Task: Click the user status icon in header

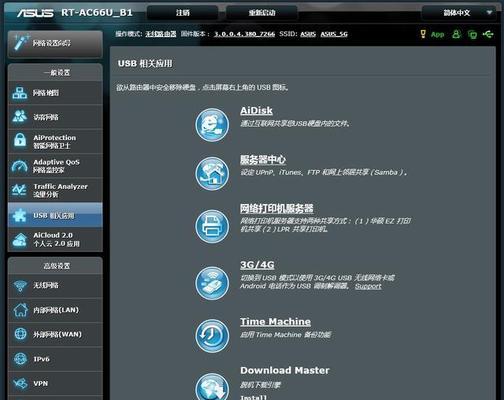Action: tap(456, 34)
